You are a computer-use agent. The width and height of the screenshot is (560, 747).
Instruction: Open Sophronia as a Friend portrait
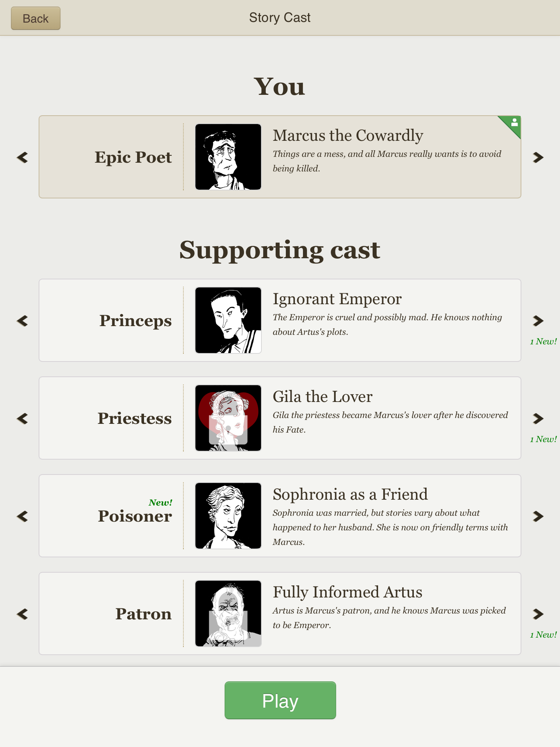[x=228, y=516]
